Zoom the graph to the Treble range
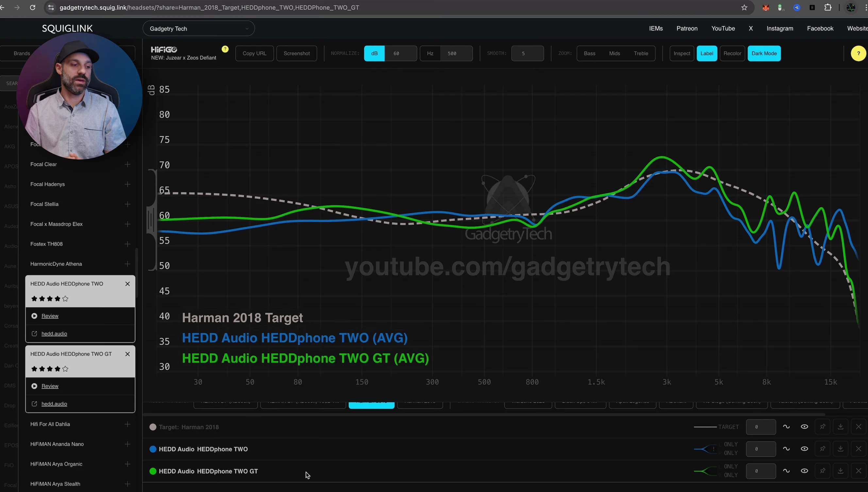Screen dimensions: 868x492 641,53
